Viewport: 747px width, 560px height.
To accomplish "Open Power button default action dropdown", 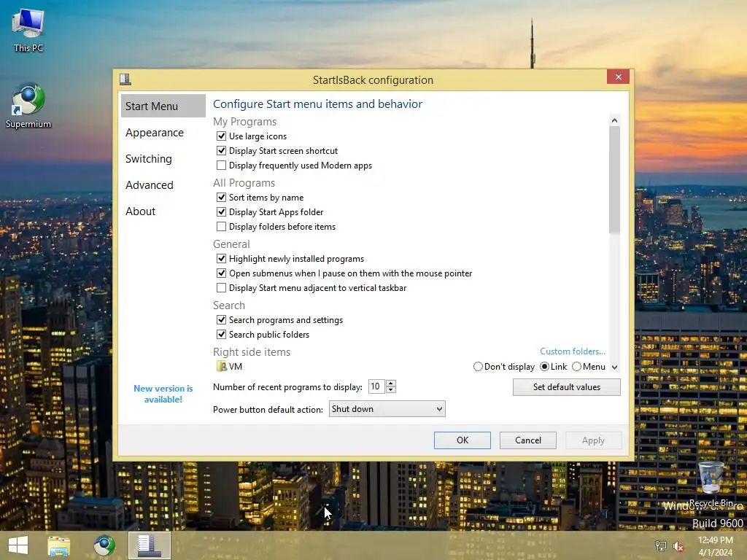I will point(387,409).
